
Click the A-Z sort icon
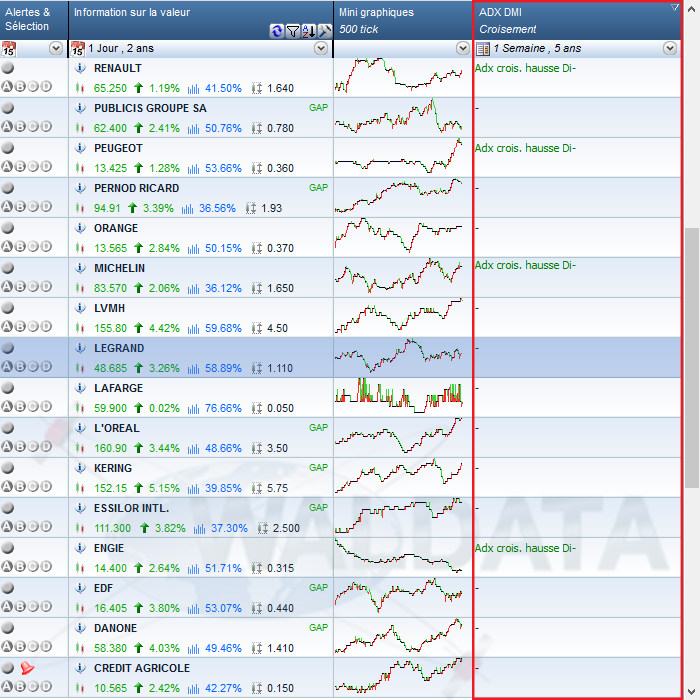pos(309,31)
